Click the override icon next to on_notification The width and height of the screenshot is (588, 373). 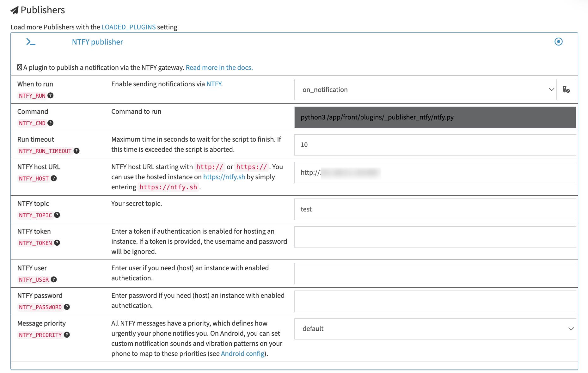[566, 90]
